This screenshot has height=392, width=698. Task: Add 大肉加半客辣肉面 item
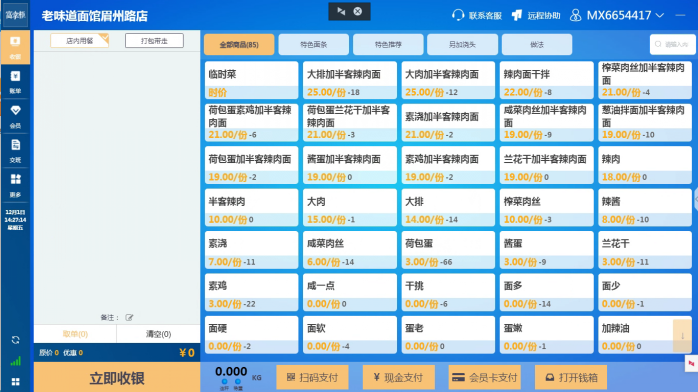[448, 80]
